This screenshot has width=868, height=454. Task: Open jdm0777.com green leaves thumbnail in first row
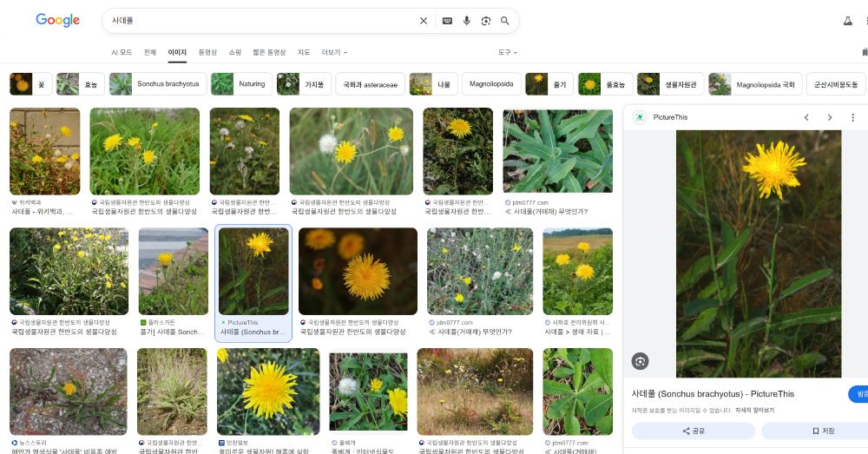pos(557,151)
